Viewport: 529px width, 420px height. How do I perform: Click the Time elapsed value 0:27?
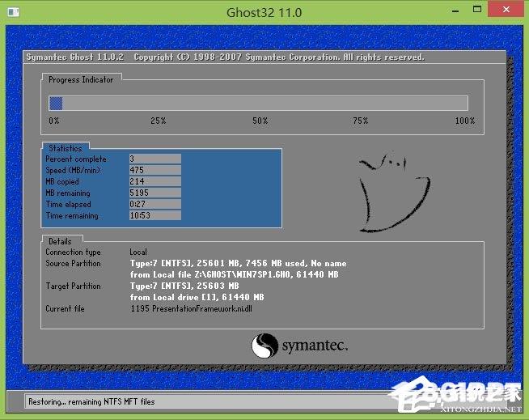(155, 204)
